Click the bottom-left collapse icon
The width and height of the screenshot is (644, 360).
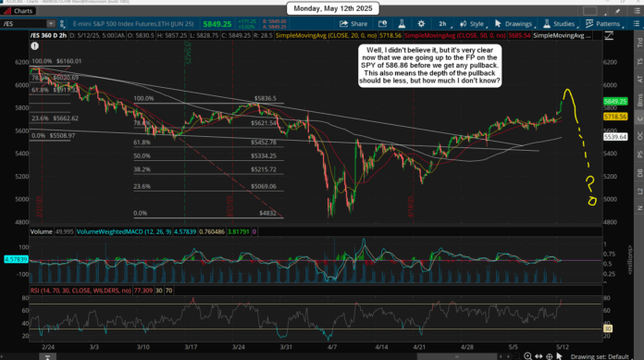pos(47,356)
